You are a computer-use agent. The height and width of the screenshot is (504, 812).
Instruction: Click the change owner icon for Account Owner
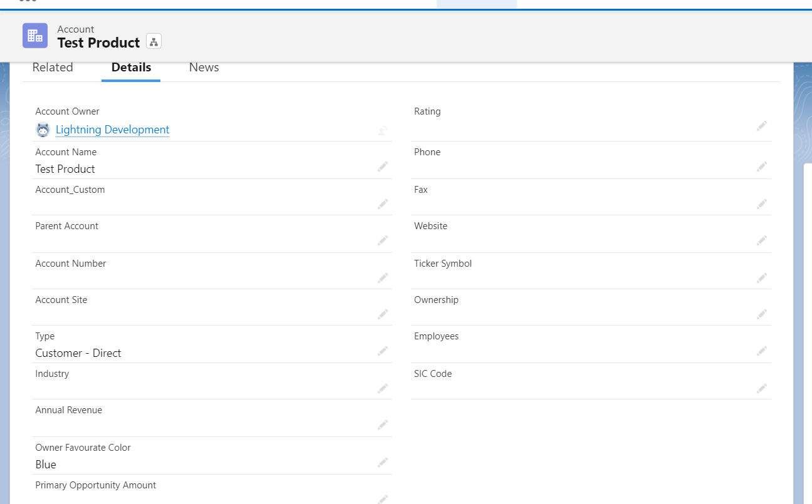(382, 130)
